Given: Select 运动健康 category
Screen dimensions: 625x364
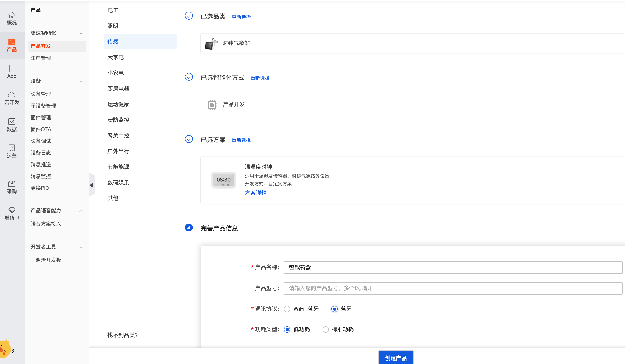Looking at the screenshot, I should pyautogui.click(x=118, y=104).
